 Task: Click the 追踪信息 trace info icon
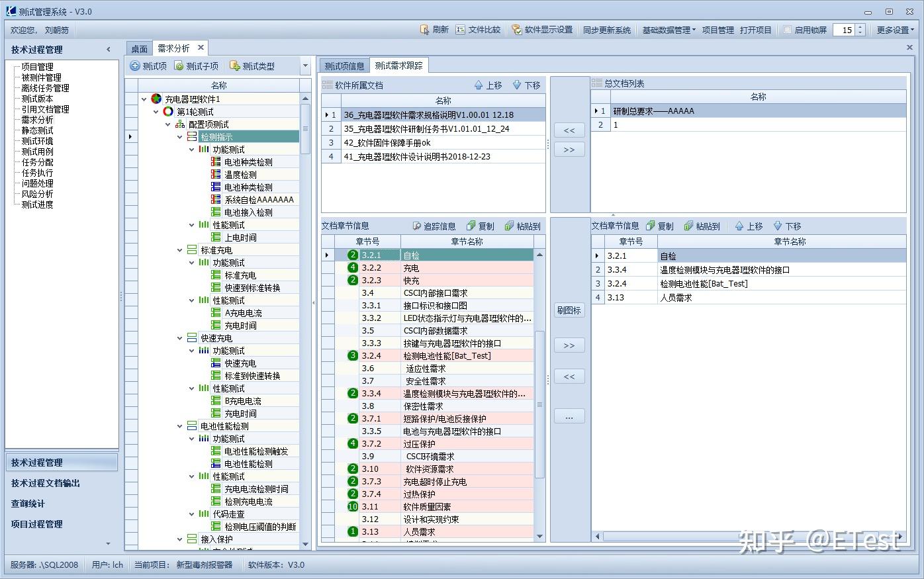click(x=436, y=226)
